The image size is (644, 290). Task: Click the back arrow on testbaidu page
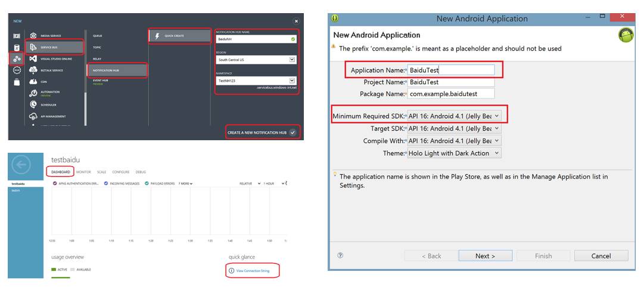[21, 165]
